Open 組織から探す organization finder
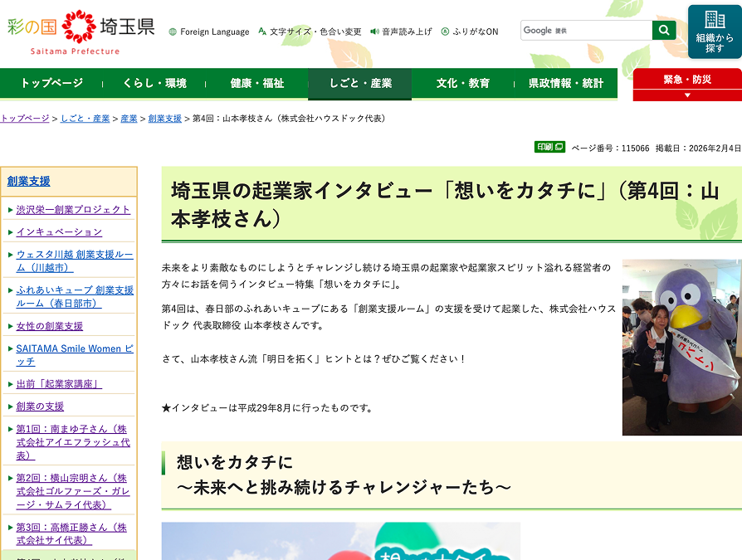Screen dimensions: 742x560 click(x=715, y=32)
